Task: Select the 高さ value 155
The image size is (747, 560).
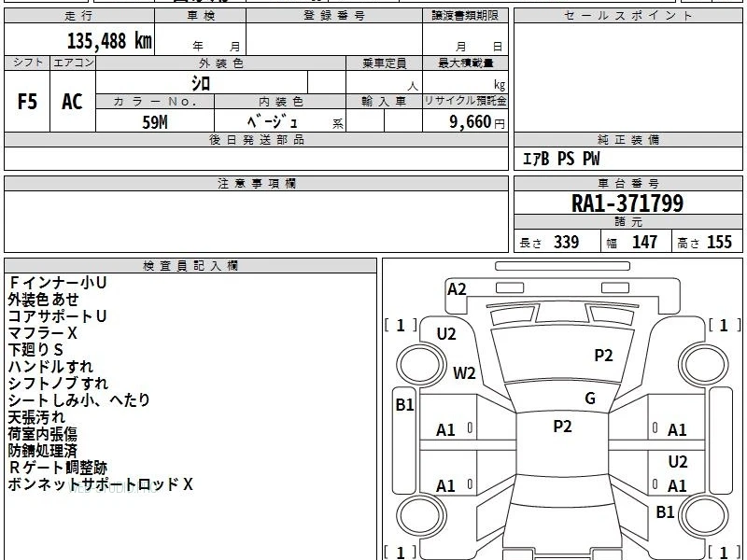Action: (x=719, y=242)
